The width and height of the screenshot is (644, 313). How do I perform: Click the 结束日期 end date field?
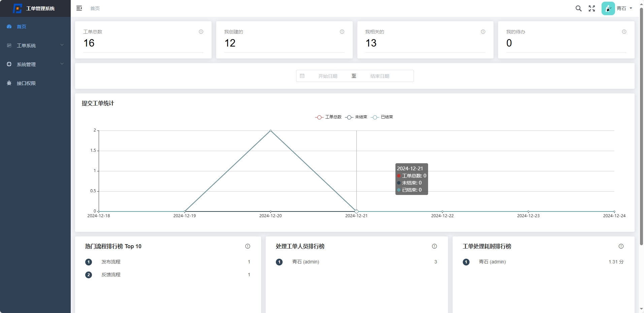tap(380, 76)
